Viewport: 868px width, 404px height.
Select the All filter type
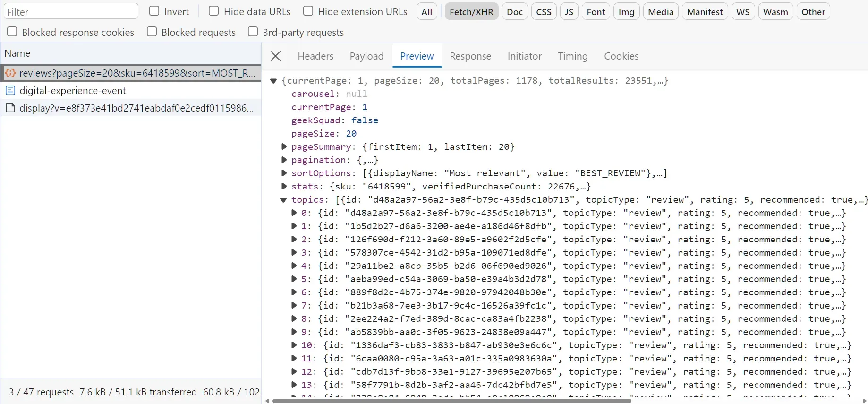[x=427, y=12]
